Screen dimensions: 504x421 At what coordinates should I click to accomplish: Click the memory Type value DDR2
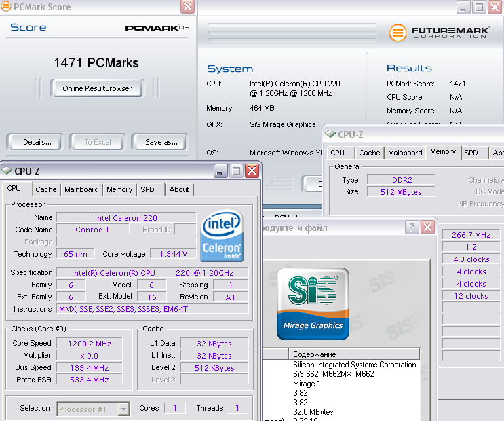(x=401, y=179)
